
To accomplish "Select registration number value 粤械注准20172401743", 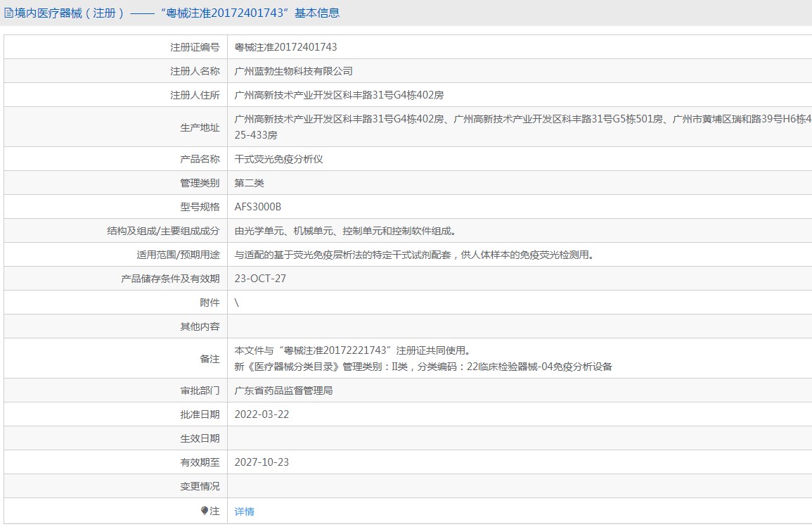I will tap(285, 47).
